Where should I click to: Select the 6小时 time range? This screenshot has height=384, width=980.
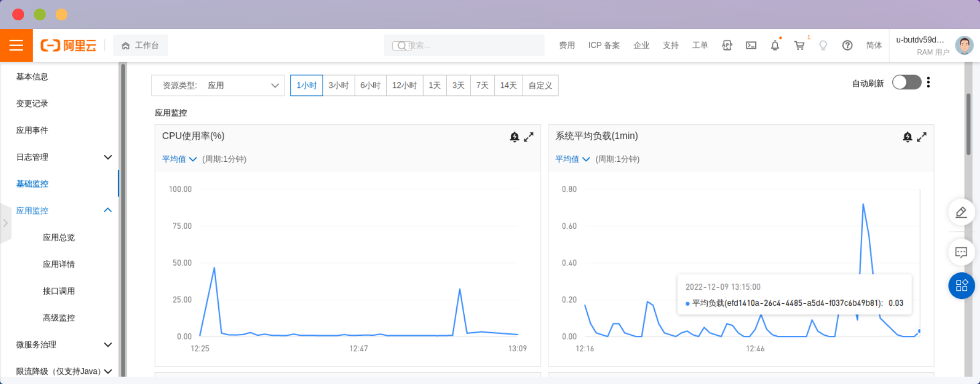pyautogui.click(x=370, y=85)
